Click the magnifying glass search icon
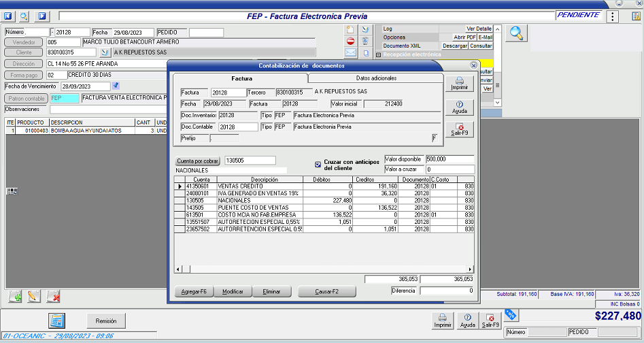The image size is (644, 343). click(x=516, y=33)
